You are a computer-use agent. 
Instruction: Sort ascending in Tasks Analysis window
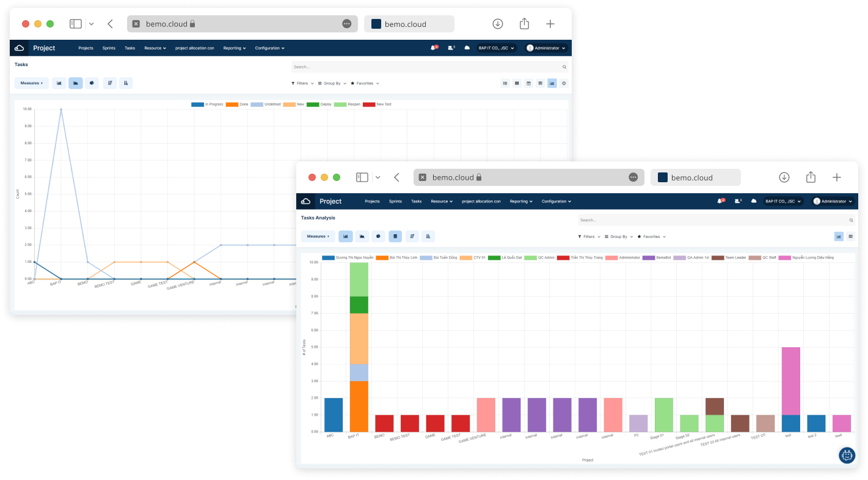(428, 237)
